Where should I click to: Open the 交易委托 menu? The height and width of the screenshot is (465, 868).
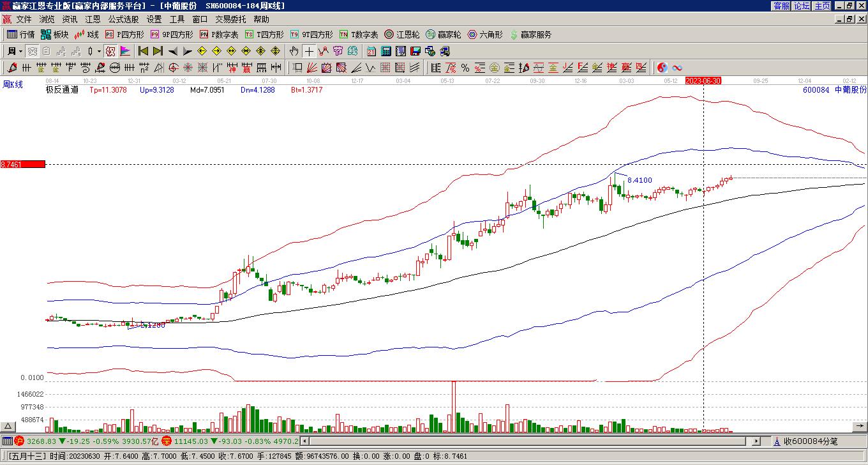click(230, 20)
